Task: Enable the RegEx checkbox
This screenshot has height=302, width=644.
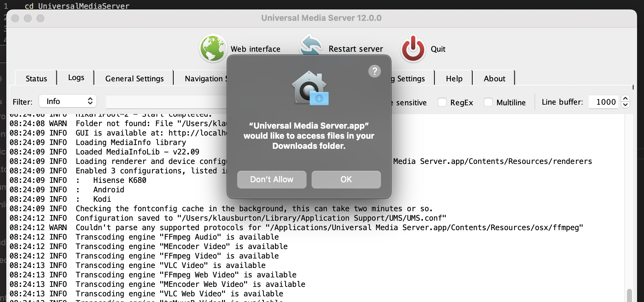Action: point(442,102)
